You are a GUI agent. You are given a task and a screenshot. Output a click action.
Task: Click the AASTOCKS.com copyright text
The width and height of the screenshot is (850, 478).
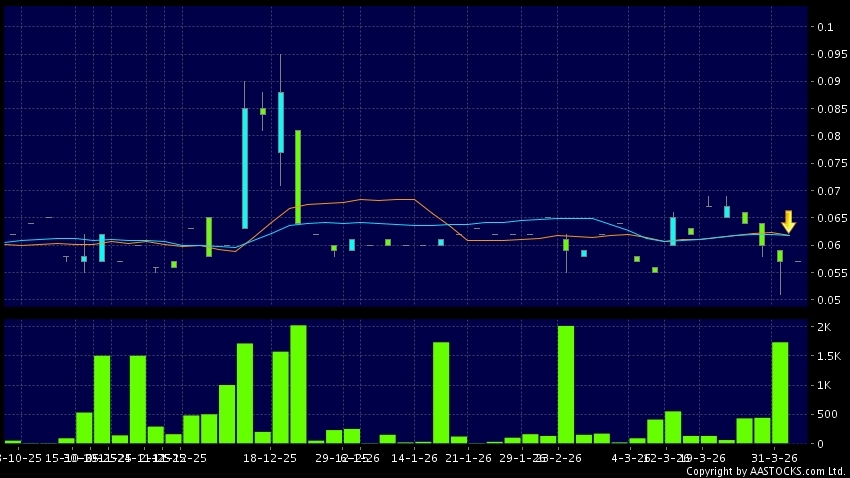click(x=765, y=471)
